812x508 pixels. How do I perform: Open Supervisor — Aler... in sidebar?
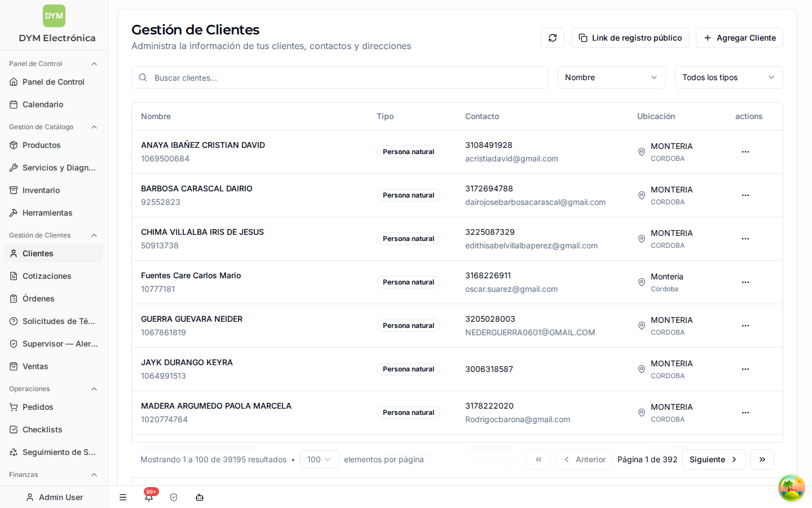54,344
